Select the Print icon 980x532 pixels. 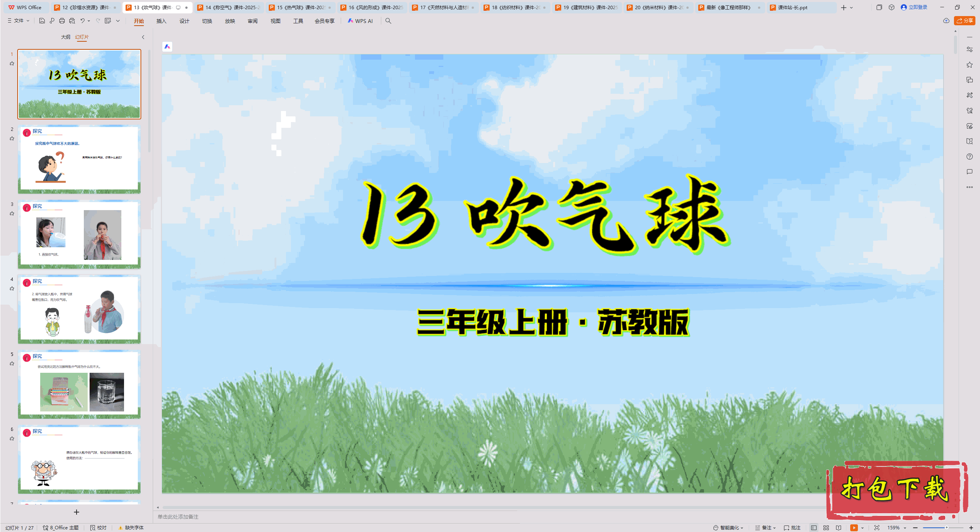(62, 21)
